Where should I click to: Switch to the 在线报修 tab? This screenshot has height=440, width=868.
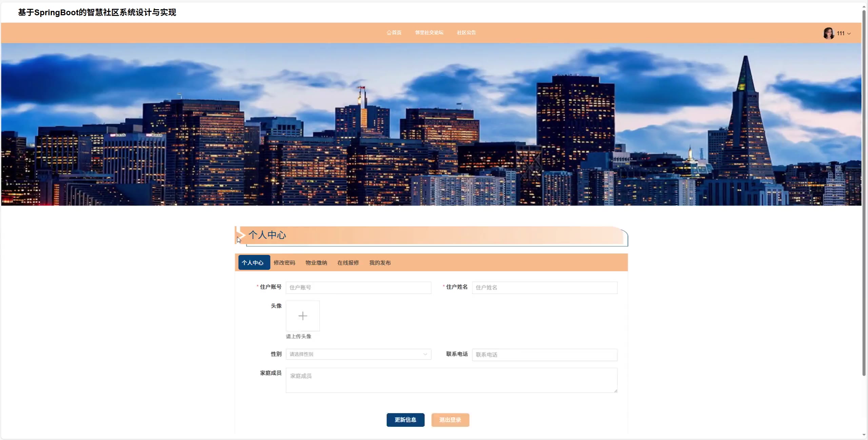348,263
